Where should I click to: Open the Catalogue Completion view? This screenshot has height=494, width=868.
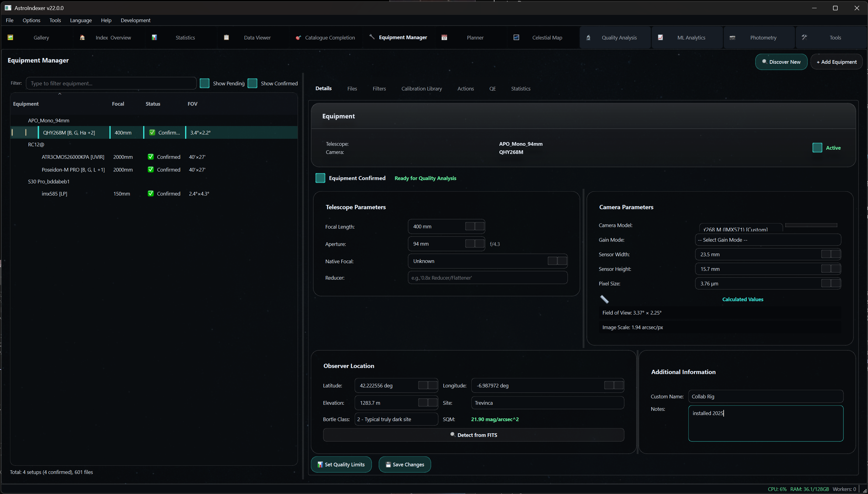pyautogui.click(x=329, y=37)
